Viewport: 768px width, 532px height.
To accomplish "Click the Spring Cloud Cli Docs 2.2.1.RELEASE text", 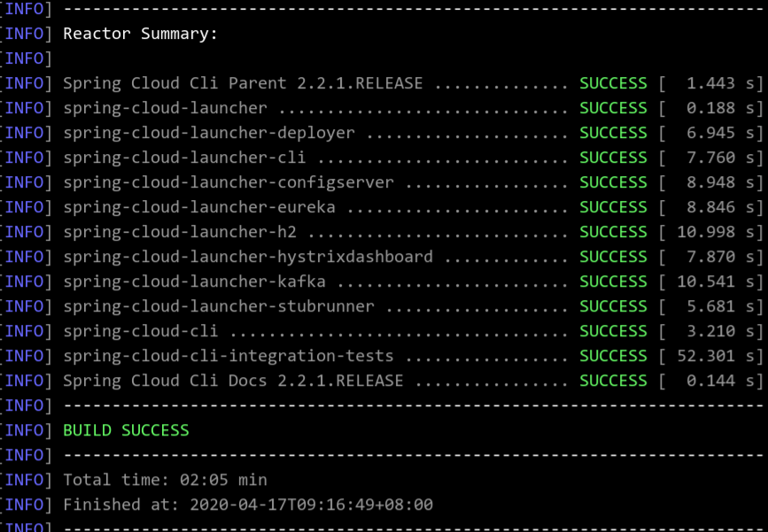I will coord(233,381).
